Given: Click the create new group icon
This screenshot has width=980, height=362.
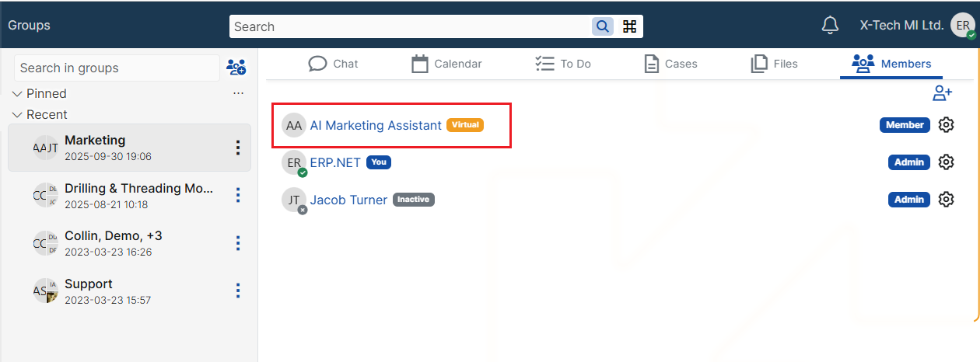Looking at the screenshot, I should pos(236,68).
